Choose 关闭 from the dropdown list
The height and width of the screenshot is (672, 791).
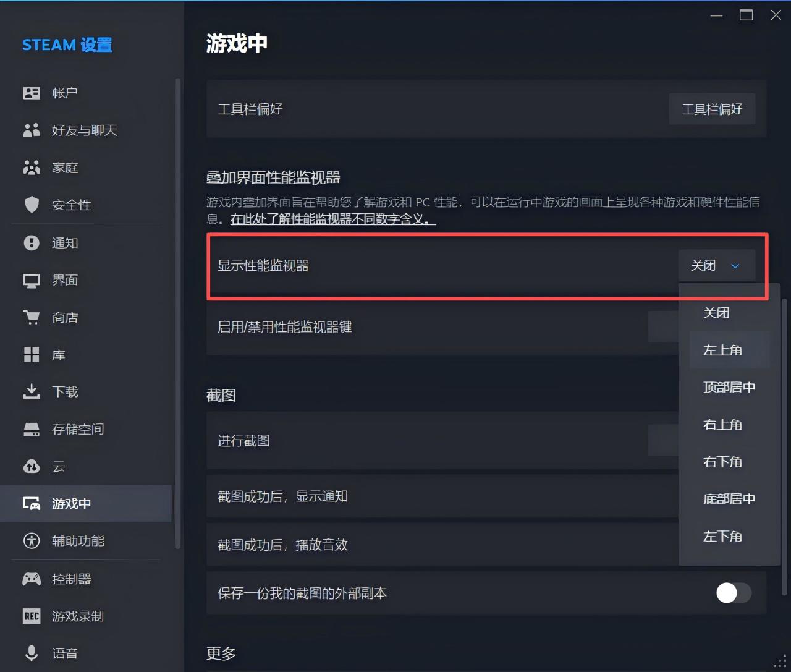[729, 313]
